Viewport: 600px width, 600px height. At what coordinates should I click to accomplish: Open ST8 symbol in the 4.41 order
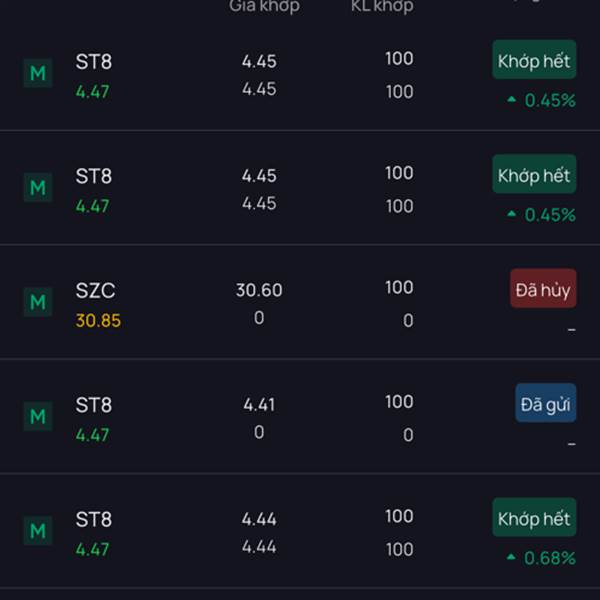(94, 405)
